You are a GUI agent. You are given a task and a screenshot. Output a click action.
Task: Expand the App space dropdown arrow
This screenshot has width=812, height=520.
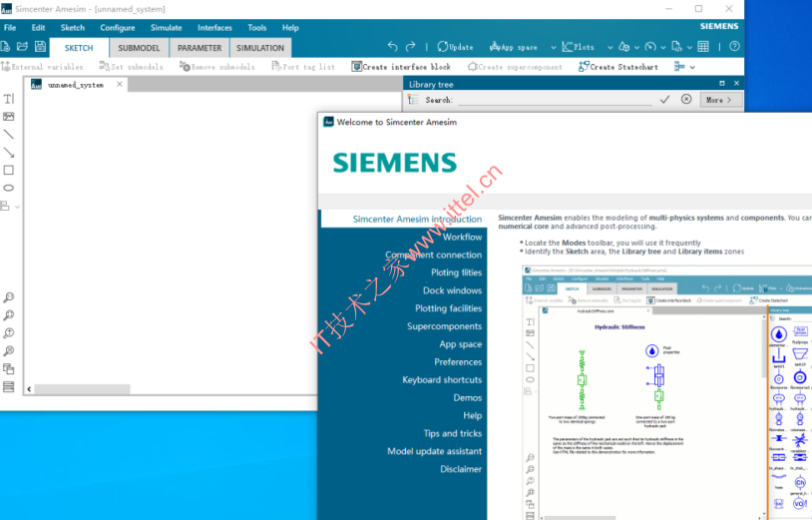pyautogui.click(x=553, y=48)
